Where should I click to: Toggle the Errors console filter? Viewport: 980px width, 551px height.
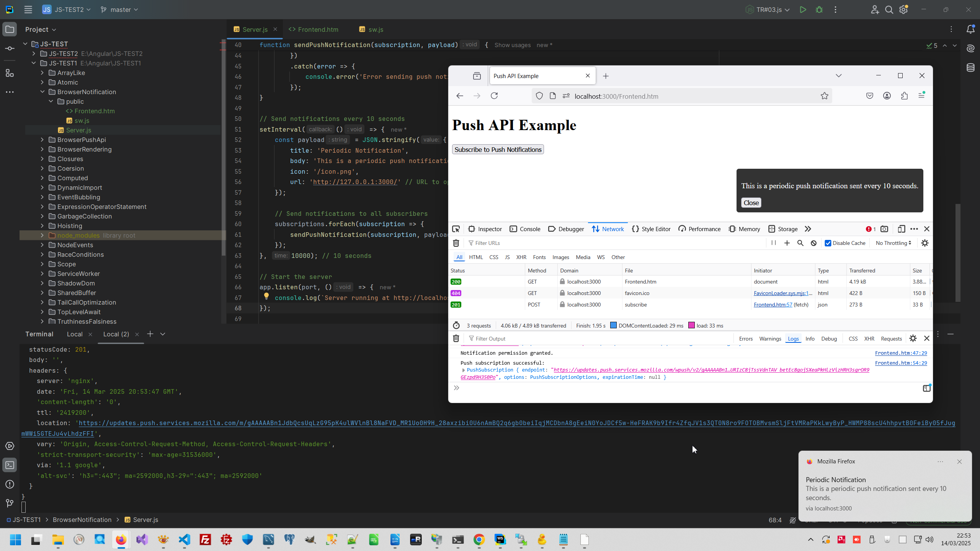(x=745, y=339)
